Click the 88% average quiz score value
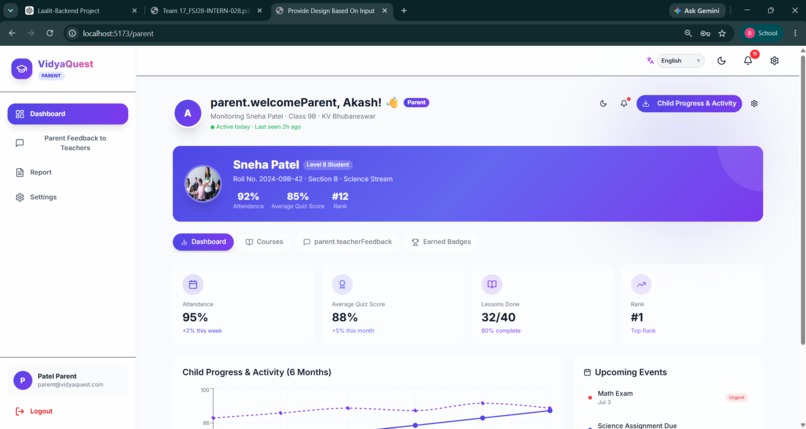The image size is (806, 429). [x=345, y=318]
